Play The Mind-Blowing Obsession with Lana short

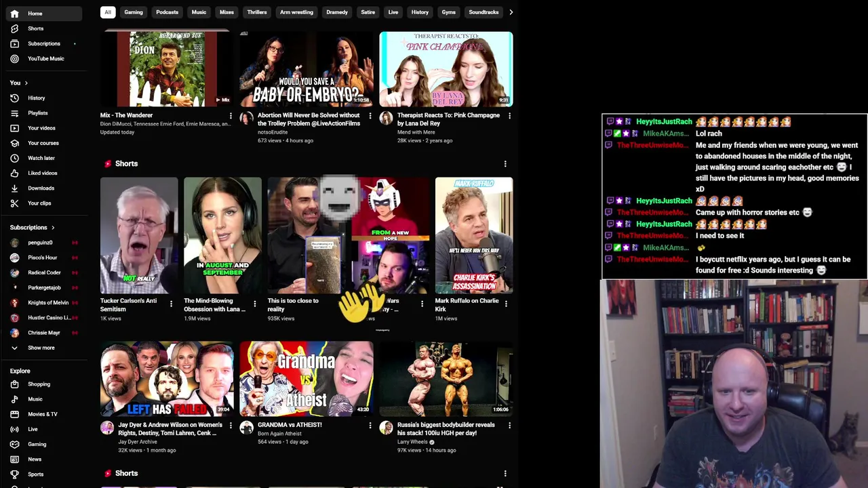pos(222,235)
